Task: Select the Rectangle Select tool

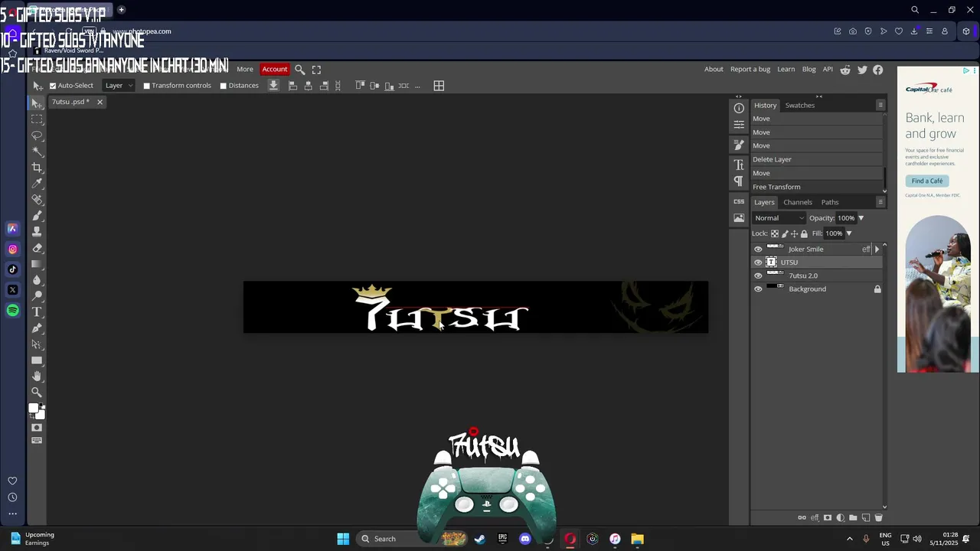Action: (37, 119)
